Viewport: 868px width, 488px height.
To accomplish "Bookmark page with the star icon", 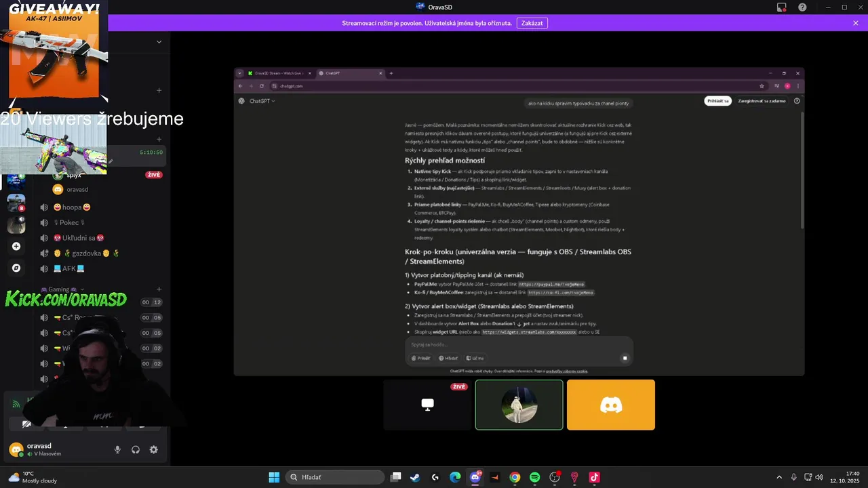I will coord(762,86).
